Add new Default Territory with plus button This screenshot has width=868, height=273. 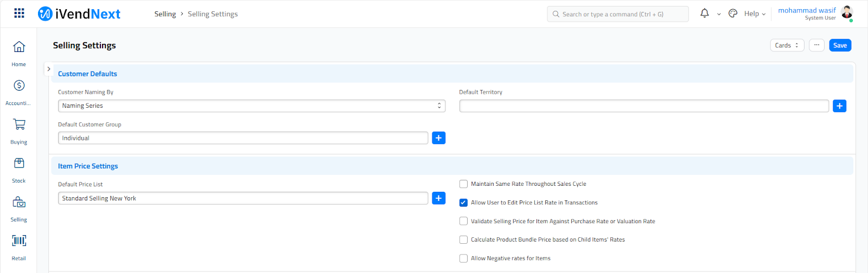839,106
